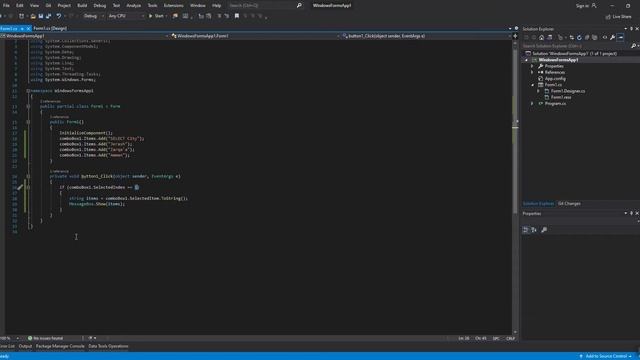Open the Build menu
The height and width of the screenshot is (360, 640).
pyautogui.click(x=82, y=5)
